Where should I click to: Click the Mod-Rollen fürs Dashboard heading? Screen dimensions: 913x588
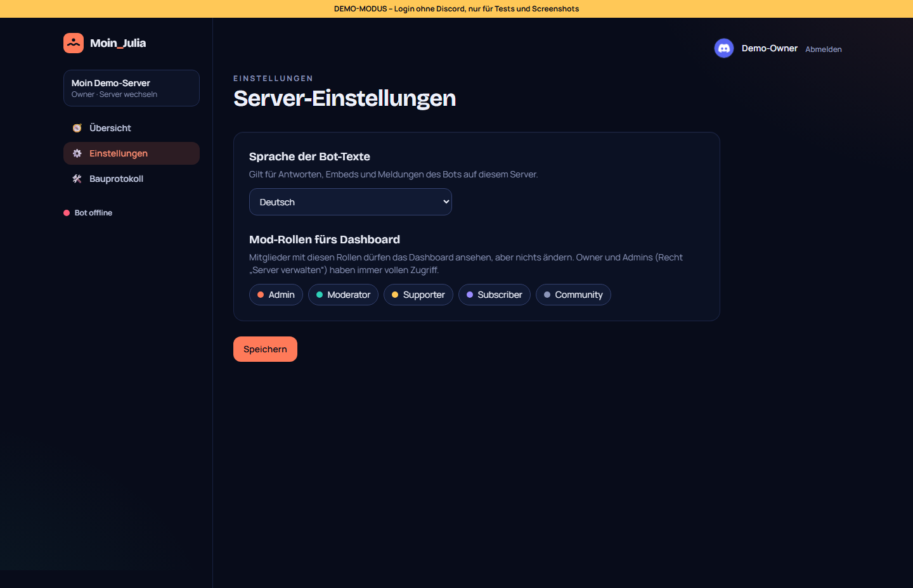pos(325,240)
